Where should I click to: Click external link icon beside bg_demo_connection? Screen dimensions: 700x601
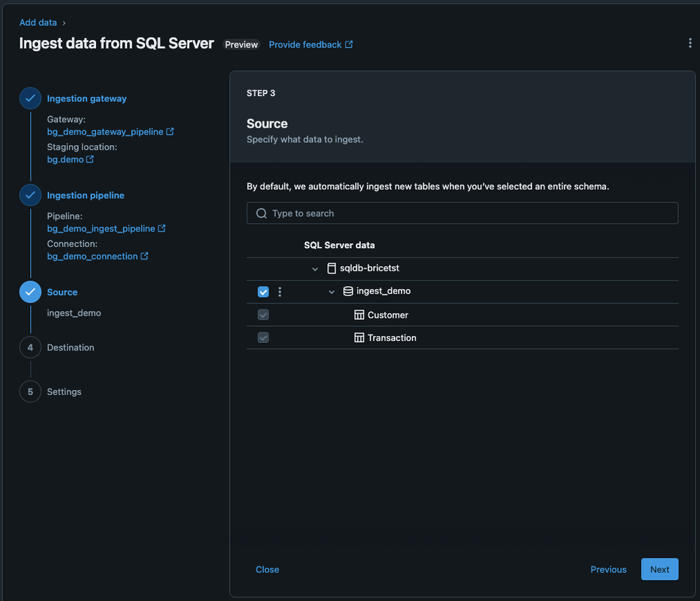[x=144, y=256]
